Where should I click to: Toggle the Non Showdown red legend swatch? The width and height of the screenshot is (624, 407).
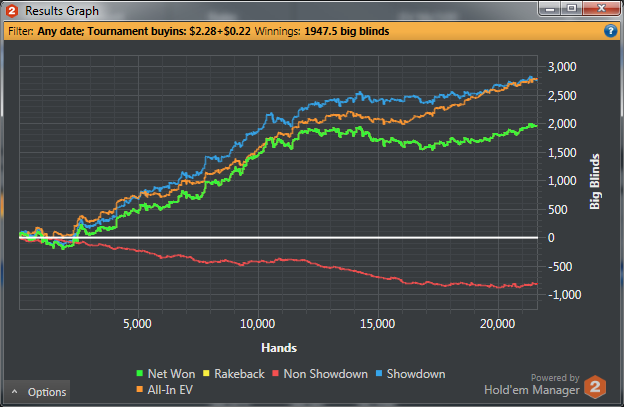coord(275,374)
